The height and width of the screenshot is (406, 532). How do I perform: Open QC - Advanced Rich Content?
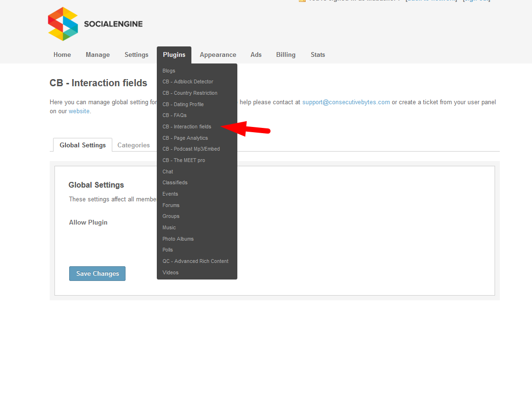[x=195, y=261]
